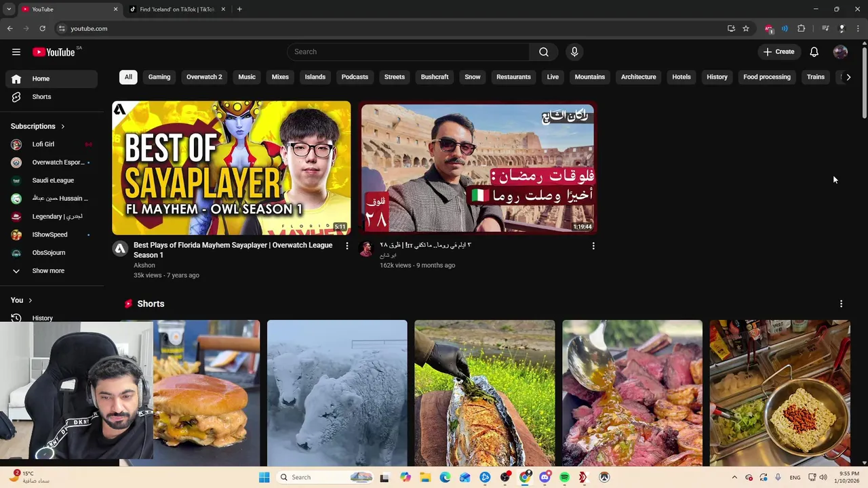Open the noodle pan Short

point(780,393)
